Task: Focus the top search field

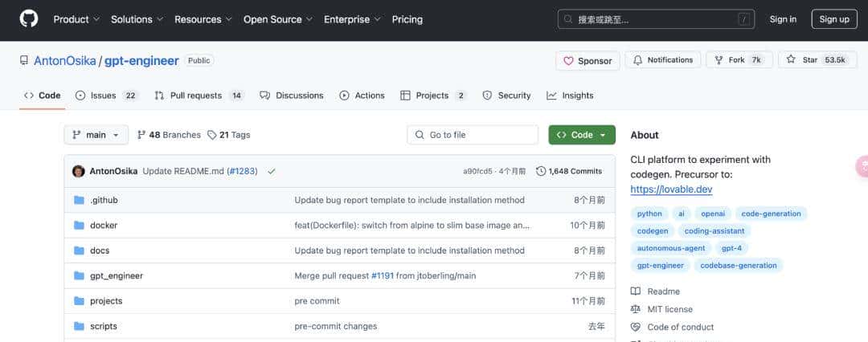Action: tap(656, 19)
